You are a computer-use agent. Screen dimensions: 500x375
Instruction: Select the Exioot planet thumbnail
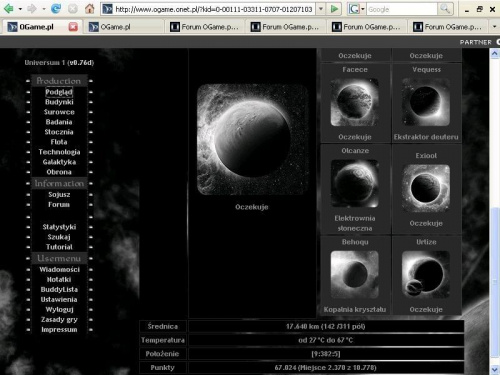tap(426, 188)
